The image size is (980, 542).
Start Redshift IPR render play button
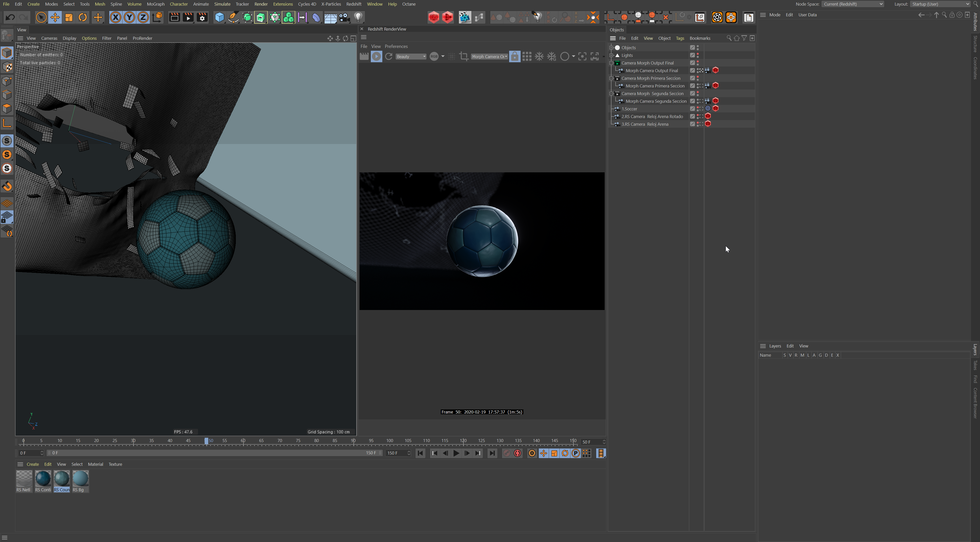coord(376,57)
